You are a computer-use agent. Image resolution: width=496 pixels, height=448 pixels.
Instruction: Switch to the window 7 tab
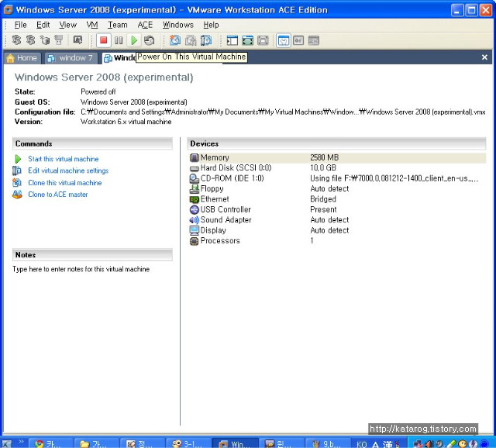coord(71,58)
